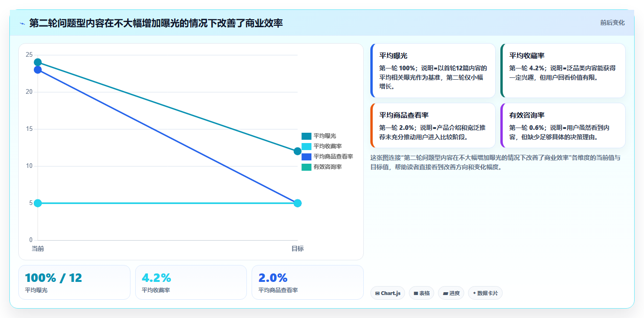
Task: Click the Chart.js tag icon
Action: click(377, 294)
